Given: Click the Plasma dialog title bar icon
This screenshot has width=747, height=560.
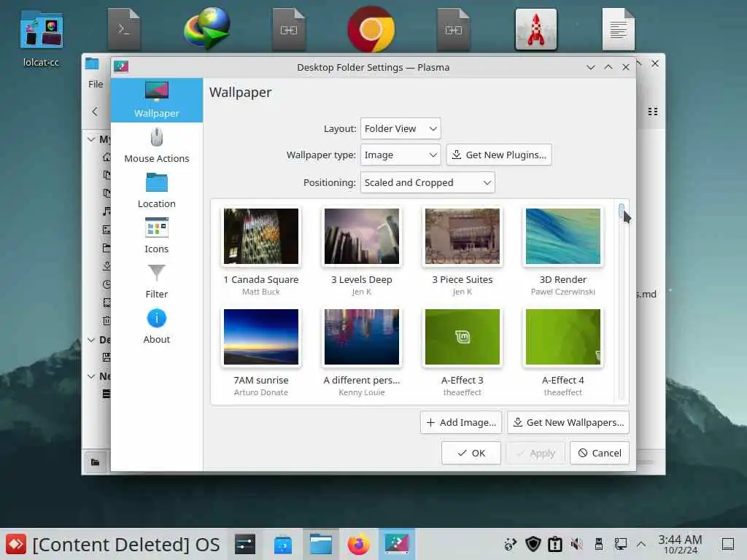Looking at the screenshot, I should click(x=121, y=66).
